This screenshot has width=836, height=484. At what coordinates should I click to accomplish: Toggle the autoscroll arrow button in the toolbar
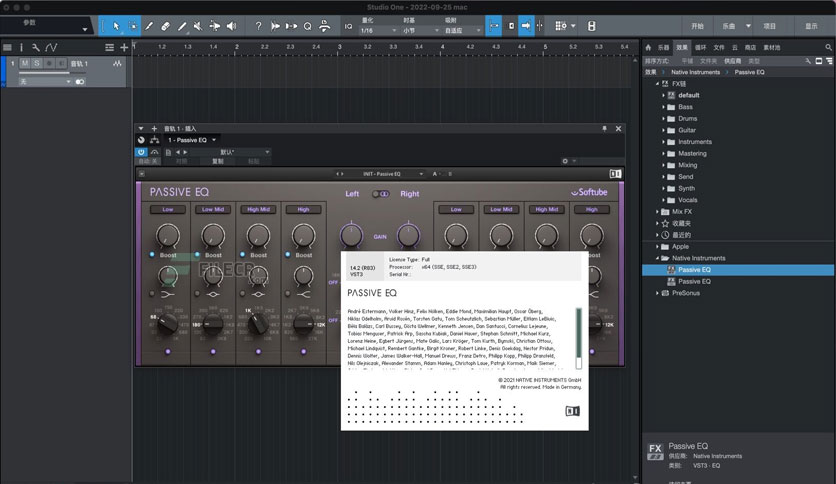coord(526,26)
